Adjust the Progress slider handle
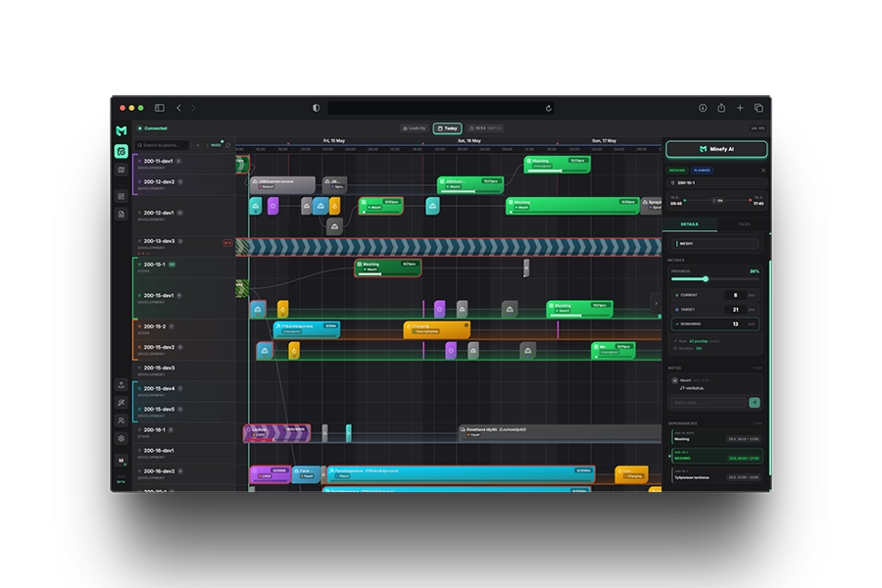The width and height of the screenshot is (882, 588). [x=706, y=279]
